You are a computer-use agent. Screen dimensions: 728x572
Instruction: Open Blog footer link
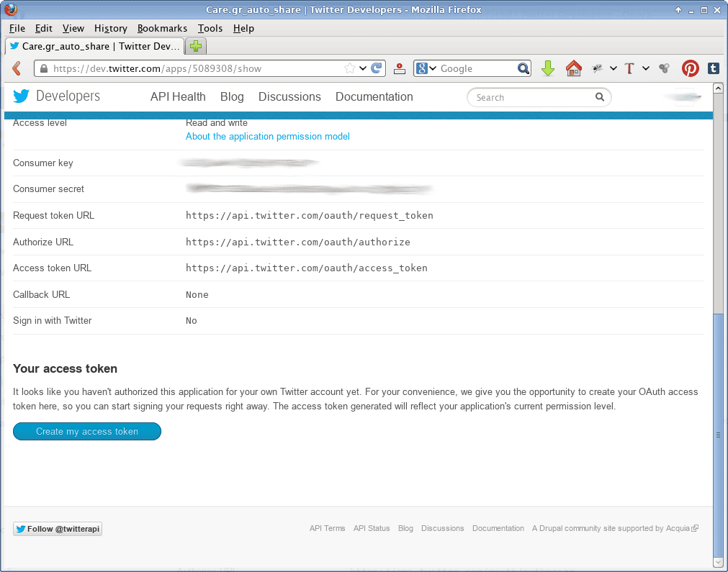(x=405, y=528)
